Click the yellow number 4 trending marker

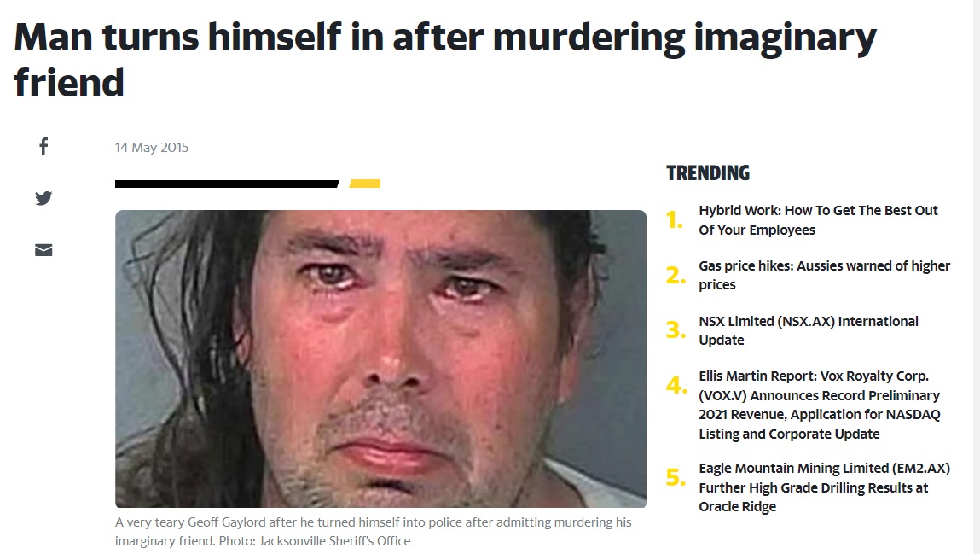[676, 384]
